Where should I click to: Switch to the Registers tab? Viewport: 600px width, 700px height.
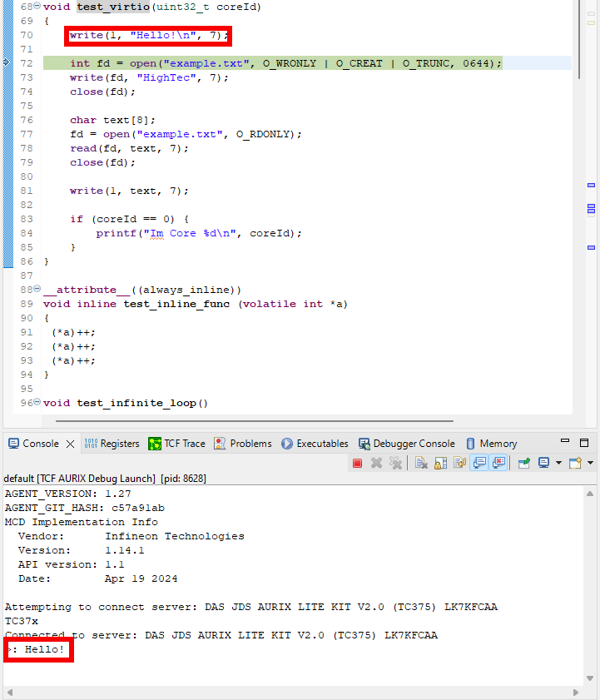click(112, 444)
